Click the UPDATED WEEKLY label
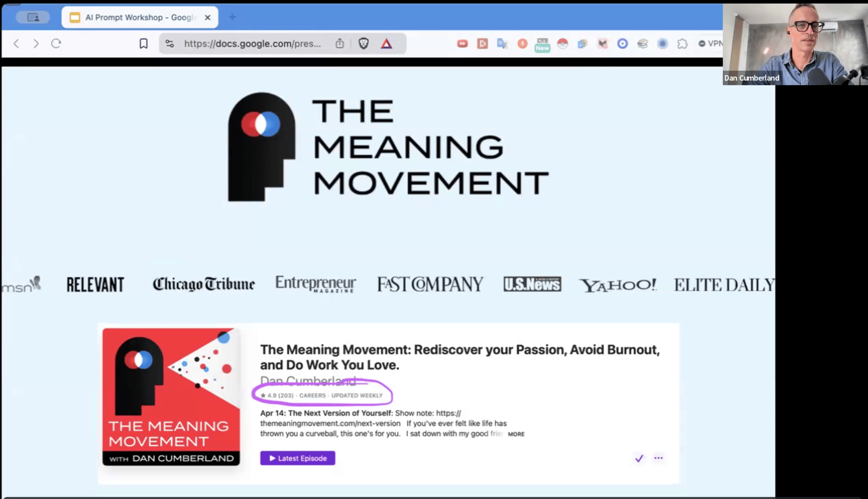 pos(357,396)
